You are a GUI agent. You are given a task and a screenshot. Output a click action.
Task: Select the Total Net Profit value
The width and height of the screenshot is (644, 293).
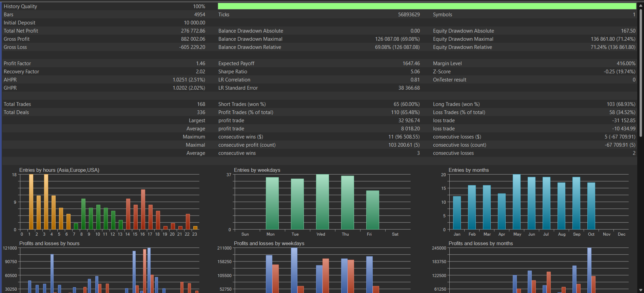coord(193,31)
